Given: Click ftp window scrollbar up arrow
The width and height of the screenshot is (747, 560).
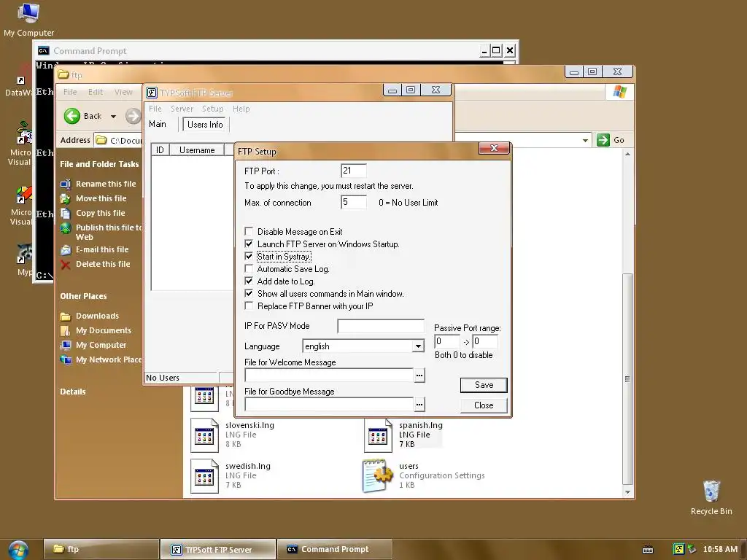Looking at the screenshot, I should (x=628, y=155).
